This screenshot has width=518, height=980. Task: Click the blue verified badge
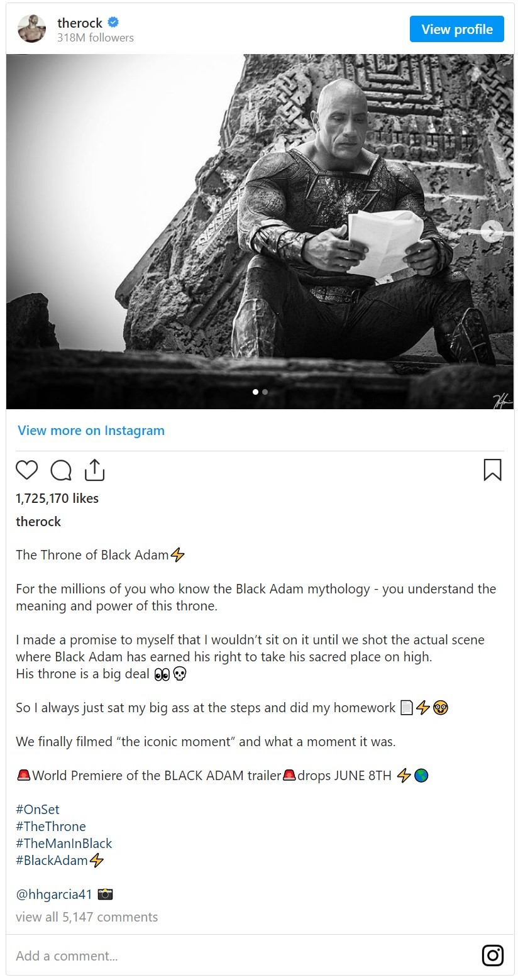pos(114,23)
